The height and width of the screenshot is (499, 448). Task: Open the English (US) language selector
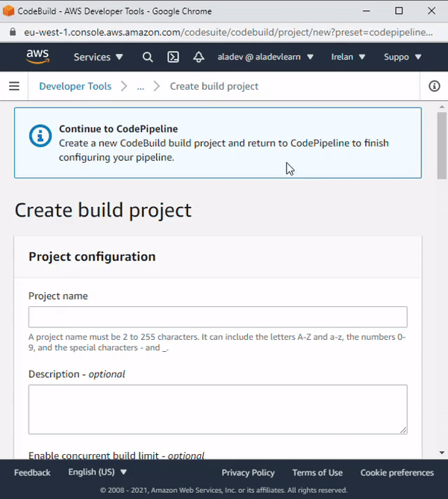pyautogui.click(x=97, y=472)
